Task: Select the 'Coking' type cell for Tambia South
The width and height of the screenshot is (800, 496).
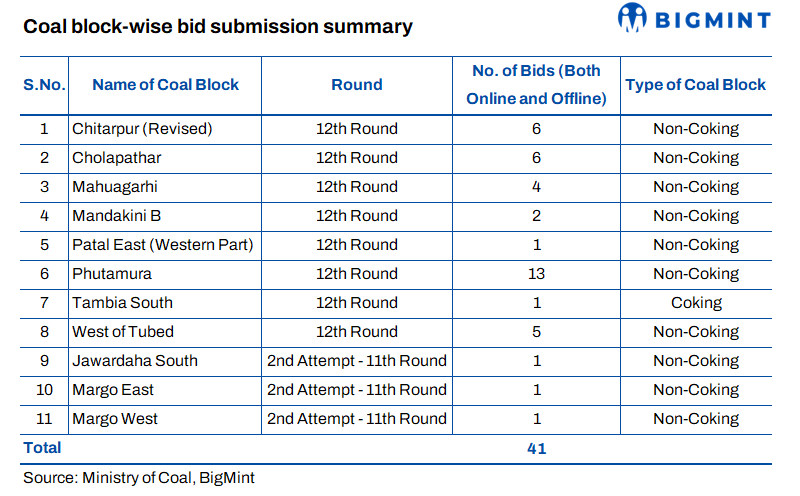Action: pyautogui.click(x=696, y=303)
